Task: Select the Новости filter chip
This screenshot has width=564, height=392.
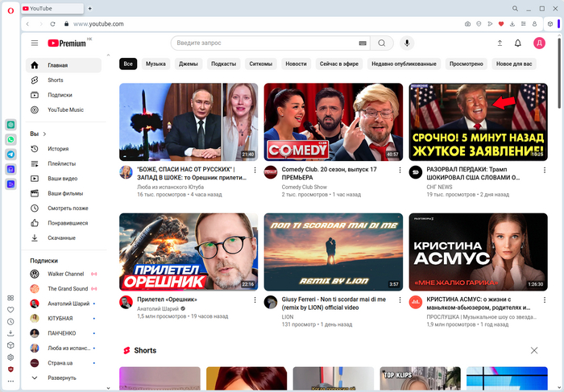Action: pos(296,64)
